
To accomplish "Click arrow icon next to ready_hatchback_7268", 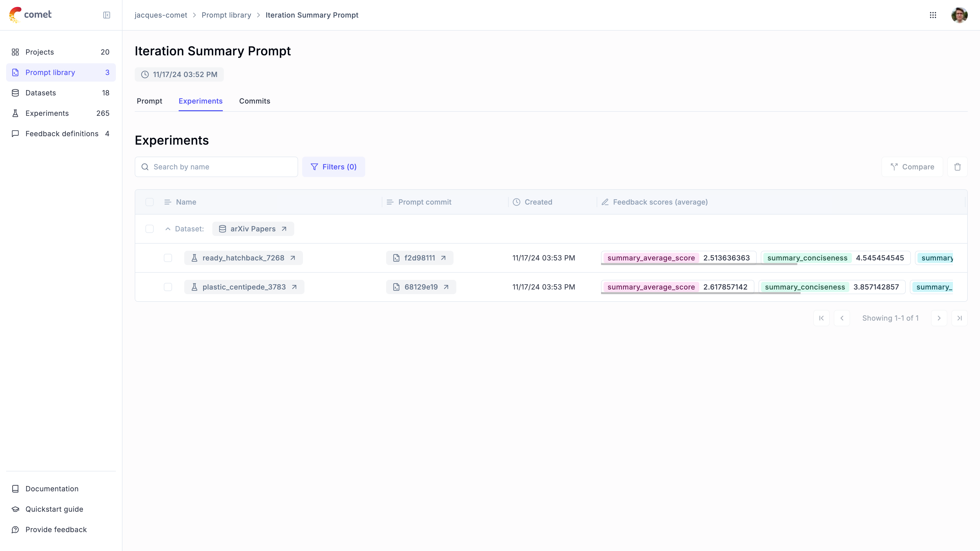I will [292, 258].
